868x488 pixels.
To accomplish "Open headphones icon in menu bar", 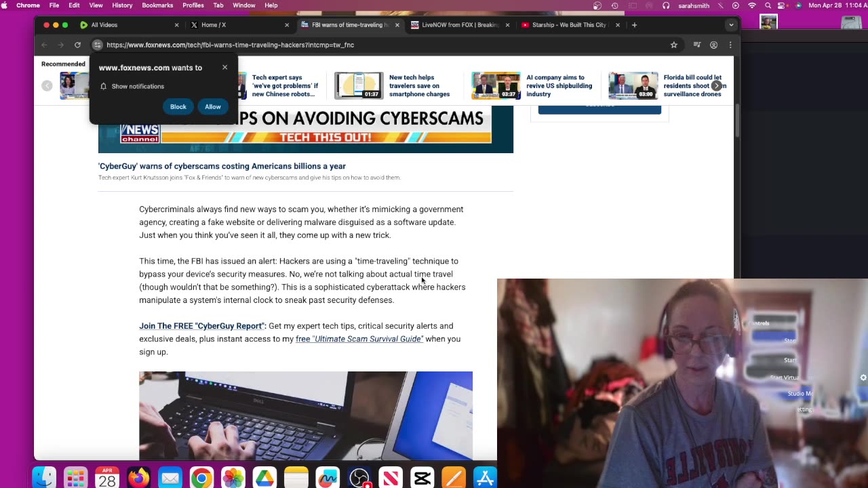I will coord(666,5).
